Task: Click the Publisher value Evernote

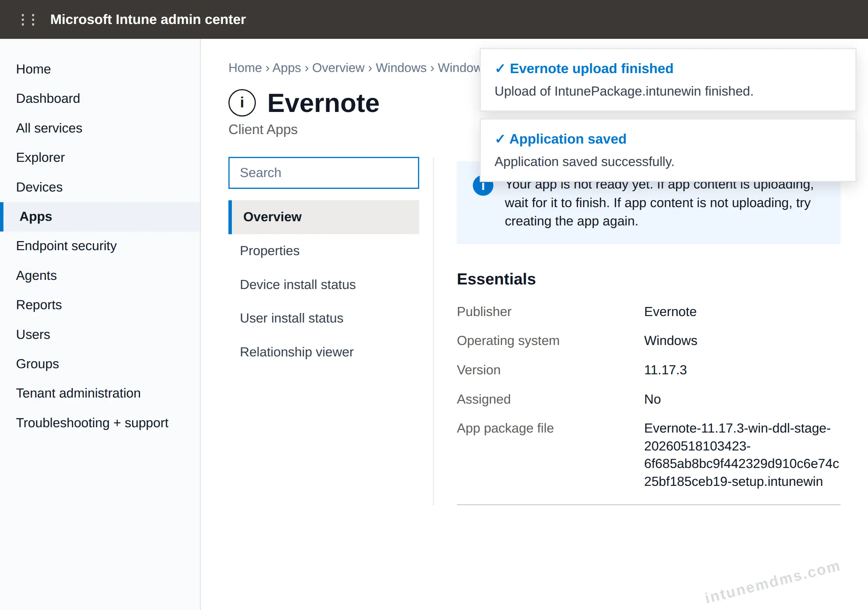Action: (x=670, y=311)
